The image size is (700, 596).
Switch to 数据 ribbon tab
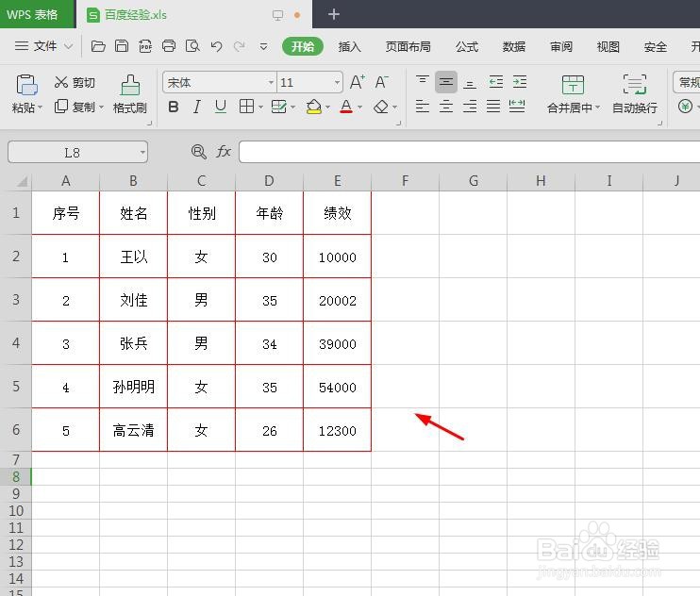514,46
